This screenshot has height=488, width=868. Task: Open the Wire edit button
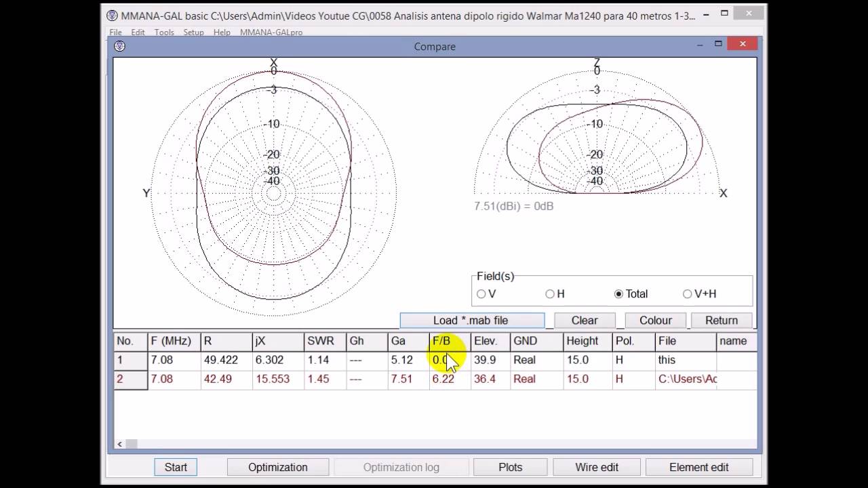tap(597, 467)
